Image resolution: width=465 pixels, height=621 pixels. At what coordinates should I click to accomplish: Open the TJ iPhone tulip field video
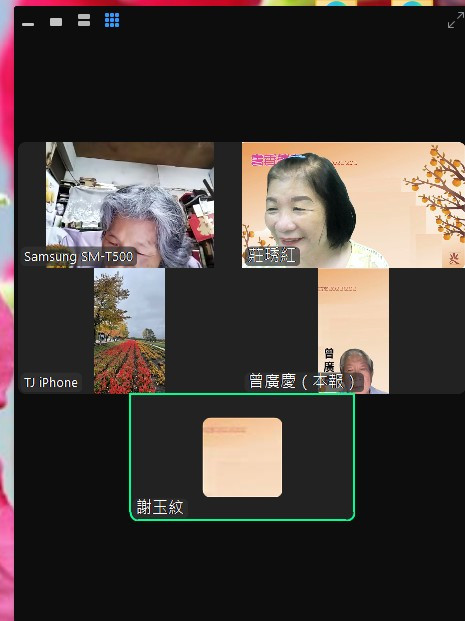point(130,331)
